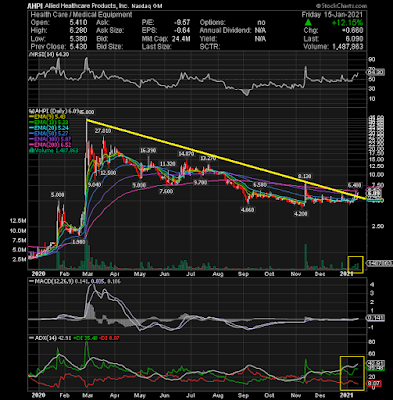Click the 16.390 price peak label
Image resolution: width=393 pixels, height=400 pixels.
[x=148, y=151]
